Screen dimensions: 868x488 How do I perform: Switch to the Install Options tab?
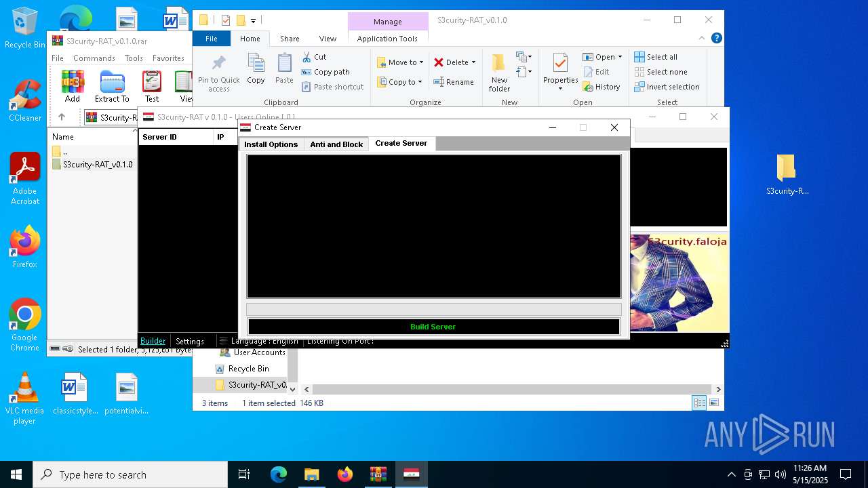pos(271,144)
